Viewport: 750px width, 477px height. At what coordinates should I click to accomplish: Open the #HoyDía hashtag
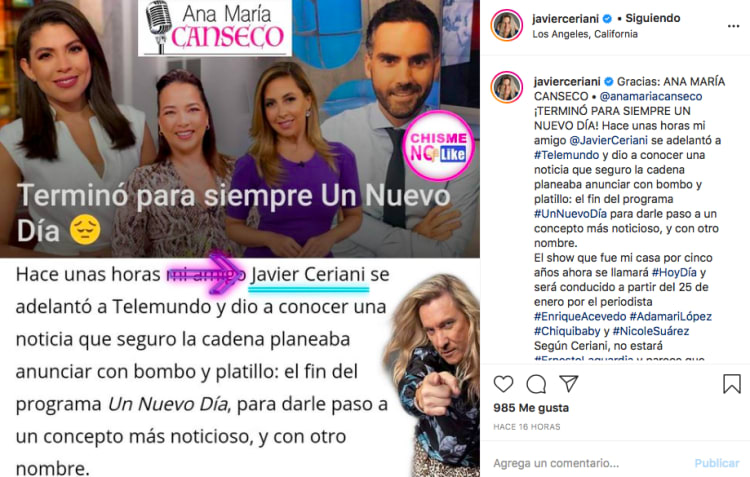[674, 273]
